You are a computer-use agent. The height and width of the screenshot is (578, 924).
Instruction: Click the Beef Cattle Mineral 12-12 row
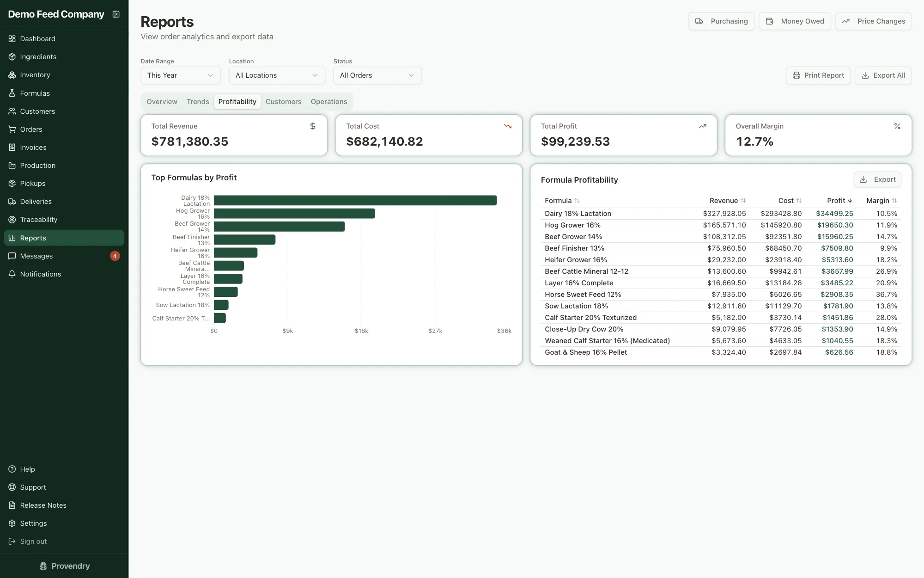[x=721, y=271]
